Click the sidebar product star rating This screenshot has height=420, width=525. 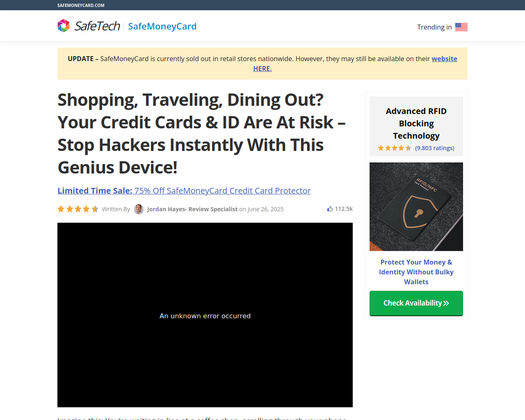(x=394, y=148)
